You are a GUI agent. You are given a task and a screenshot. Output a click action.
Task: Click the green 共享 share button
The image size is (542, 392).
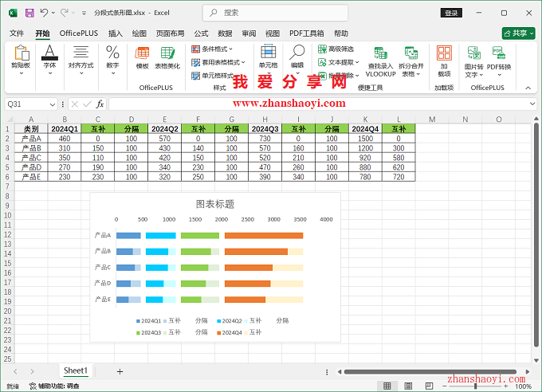point(518,33)
